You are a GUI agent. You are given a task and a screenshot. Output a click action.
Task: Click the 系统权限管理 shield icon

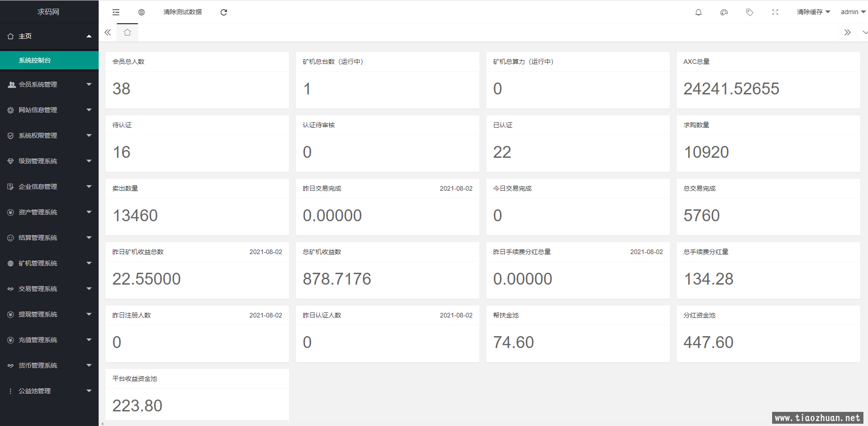coord(11,135)
